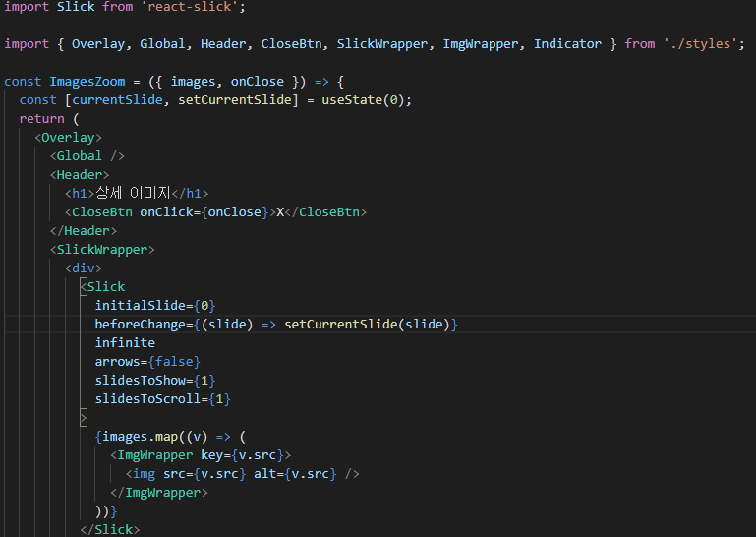Click the onClick={onClose} attribute
756x537 pixels.
click(204, 212)
